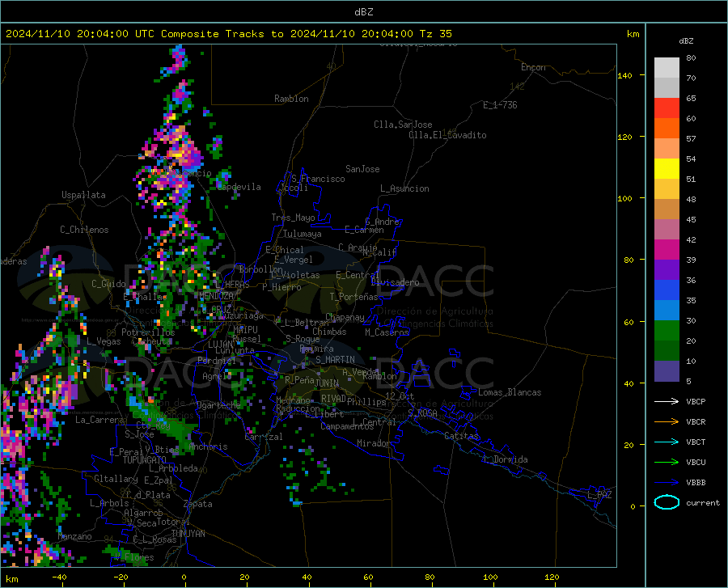Select the red 60 dBZ color swatch
The width and height of the screenshot is (728, 588).
click(667, 108)
